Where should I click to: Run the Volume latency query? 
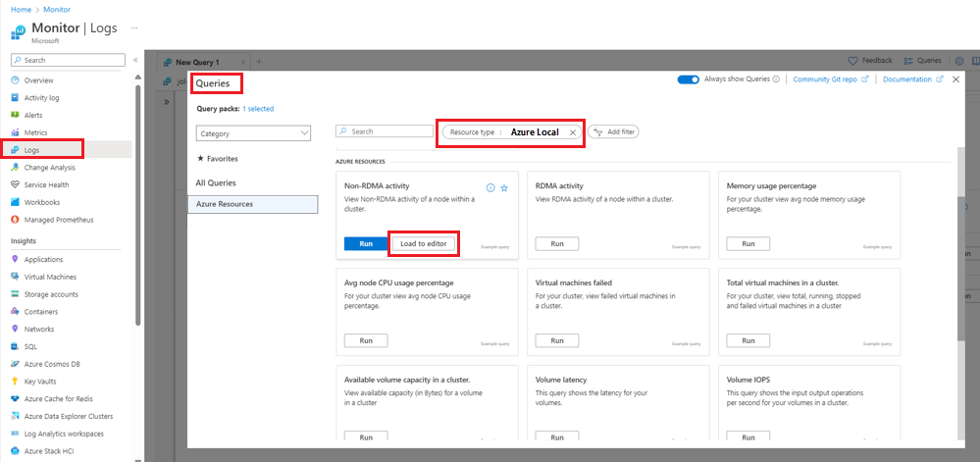tap(556, 436)
